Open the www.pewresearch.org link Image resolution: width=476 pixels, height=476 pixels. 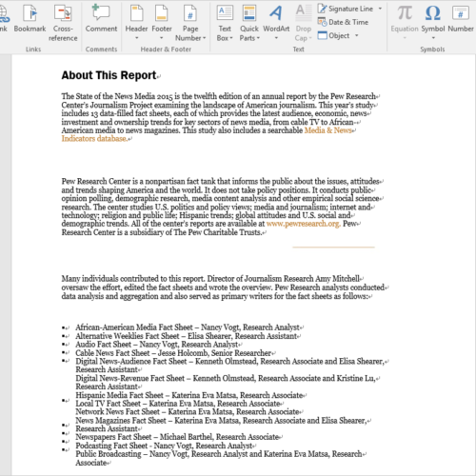tap(303, 224)
